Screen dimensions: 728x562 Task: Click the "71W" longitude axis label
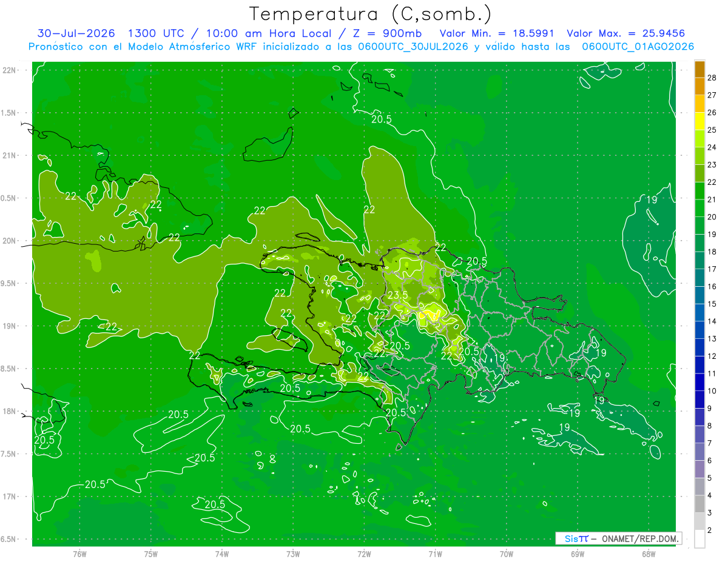[x=435, y=554]
